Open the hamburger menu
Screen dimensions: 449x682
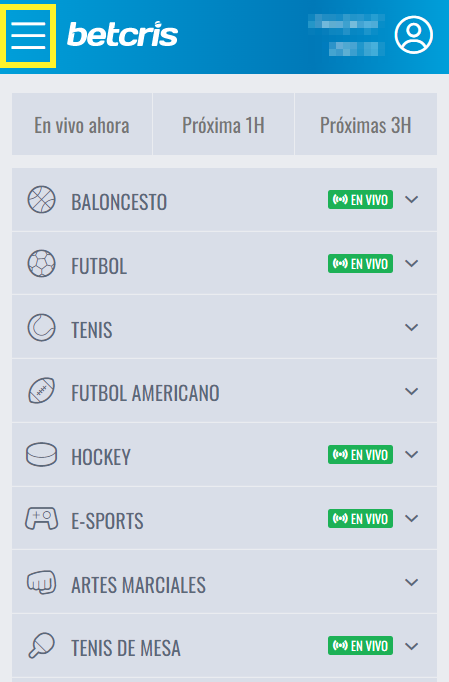pyautogui.click(x=28, y=36)
